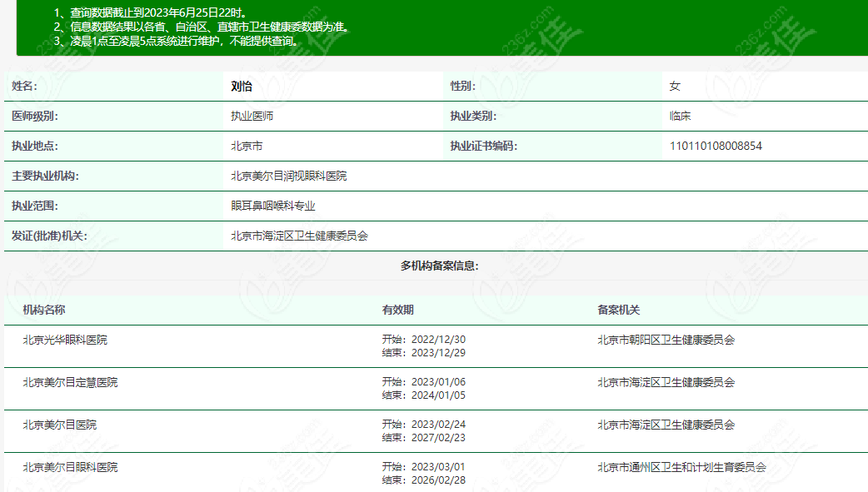This screenshot has width=868, height=492.
Task: Select 北京市通州区卫生和计划生育委员会 cell
Action: 682,468
